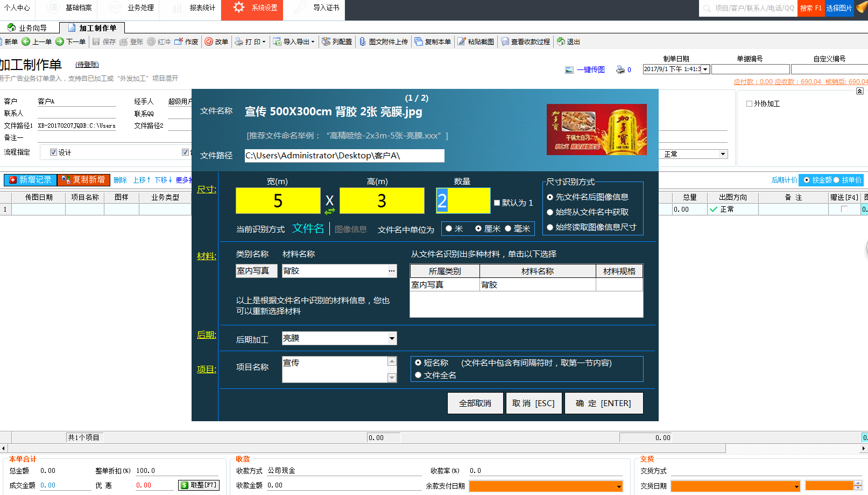Open 图文附件上传 attachment upload
The width and height of the screenshot is (868, 495).
pyautogui.click(x=363, y=41)
